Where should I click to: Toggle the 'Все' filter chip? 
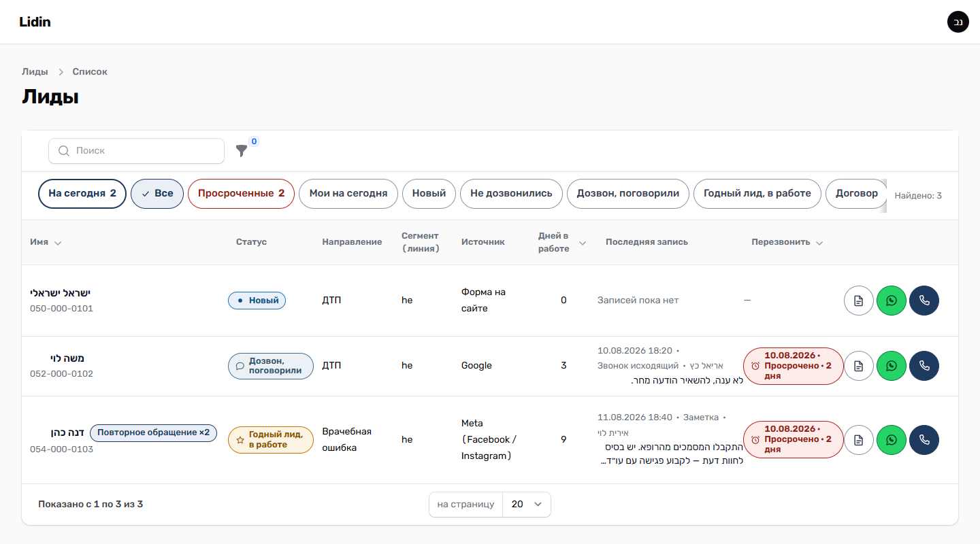pyautogui.click(x=157, y=193)
